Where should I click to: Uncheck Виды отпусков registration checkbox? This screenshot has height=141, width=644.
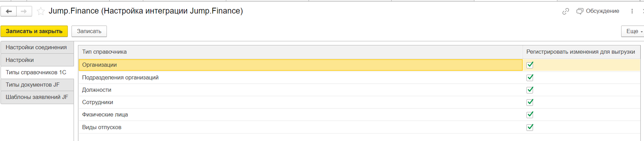click(x=530, y=127)
